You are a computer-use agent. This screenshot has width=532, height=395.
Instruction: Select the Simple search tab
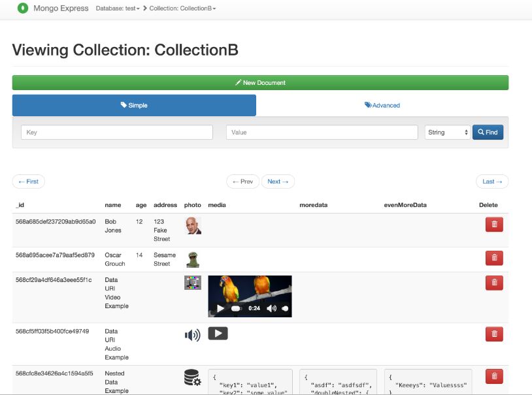(x=134, y=105)
